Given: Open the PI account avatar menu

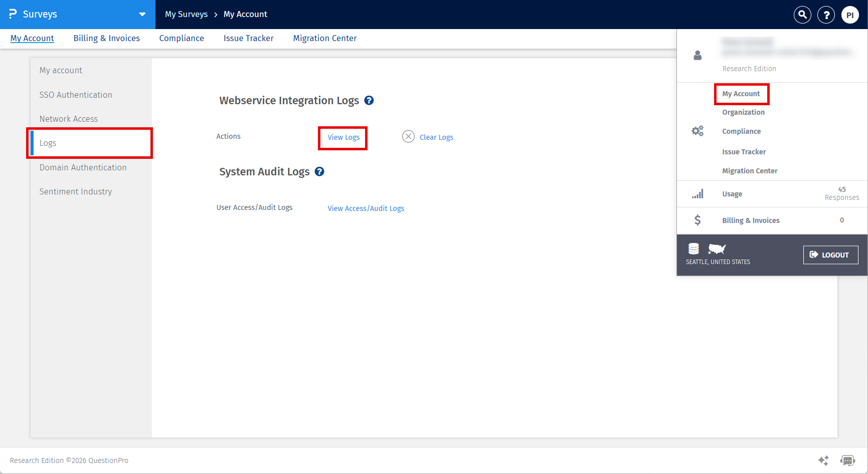Looking at the screenshot, I should click(x=850, y=15).
